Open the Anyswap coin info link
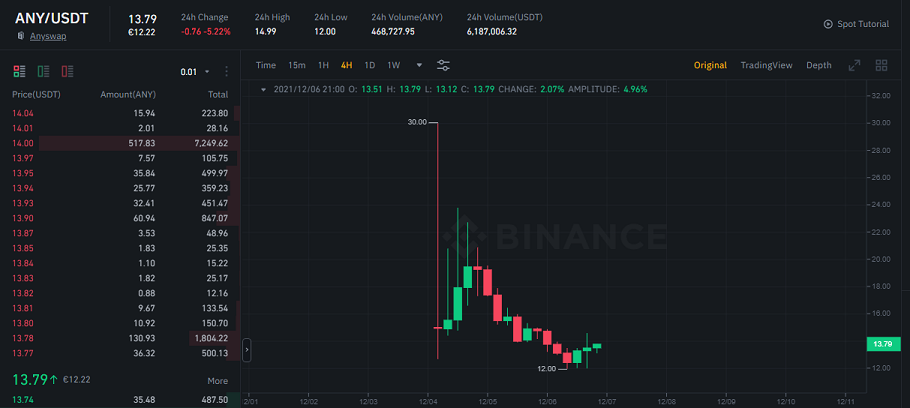910x408 pixels. 48,36
